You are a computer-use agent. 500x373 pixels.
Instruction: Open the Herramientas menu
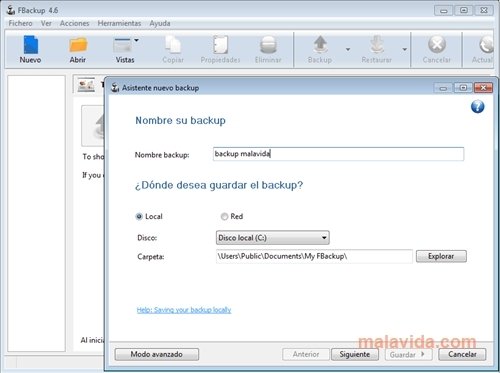tap(119, 23)
